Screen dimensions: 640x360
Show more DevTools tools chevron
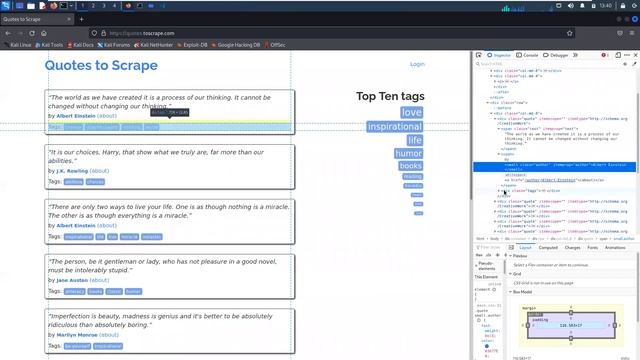(576, 55)
